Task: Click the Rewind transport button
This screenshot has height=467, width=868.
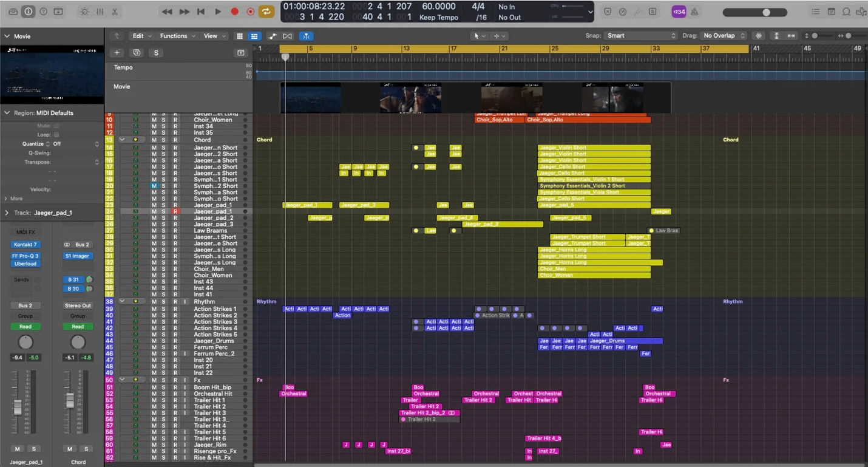Action: click(167, 12)
